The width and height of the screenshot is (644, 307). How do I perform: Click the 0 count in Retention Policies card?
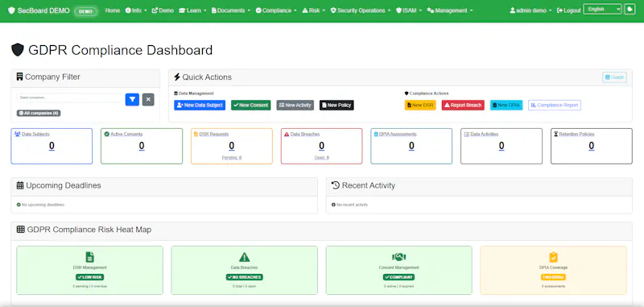[x=592, y=146]
